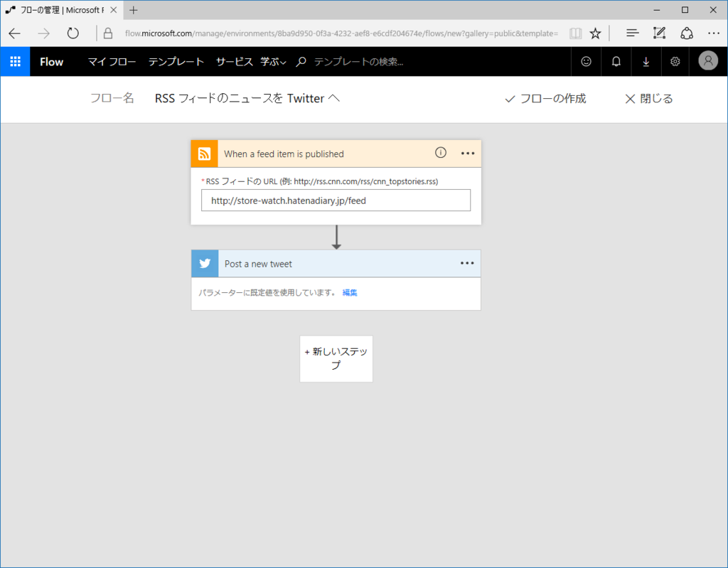
Task: Open サービス menu item
Action: 234,61
